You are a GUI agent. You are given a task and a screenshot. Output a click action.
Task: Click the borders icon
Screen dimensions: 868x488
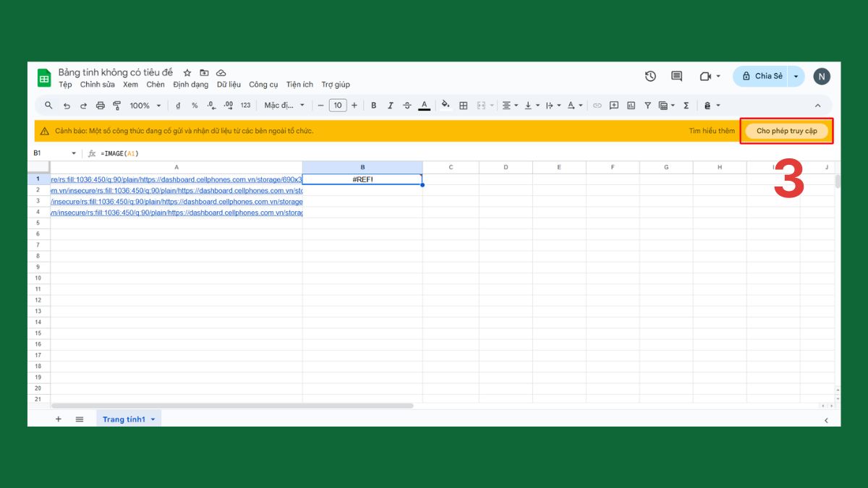click(x=463, y=105)
